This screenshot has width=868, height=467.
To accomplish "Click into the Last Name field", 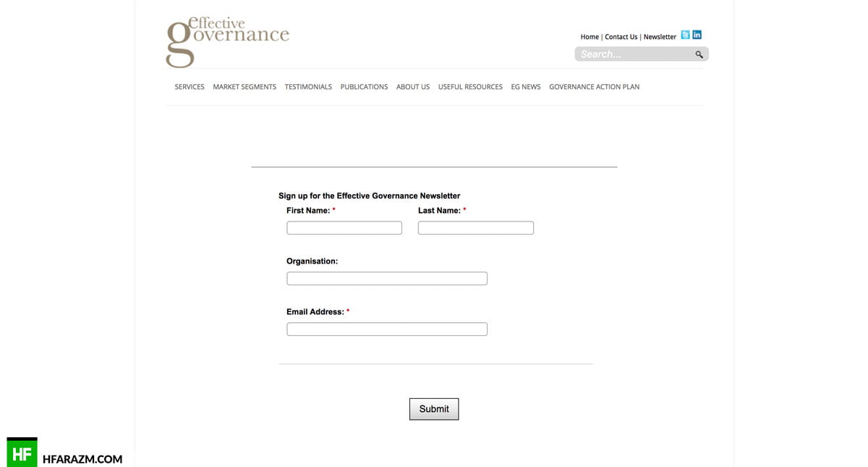I will coord(476,228).
